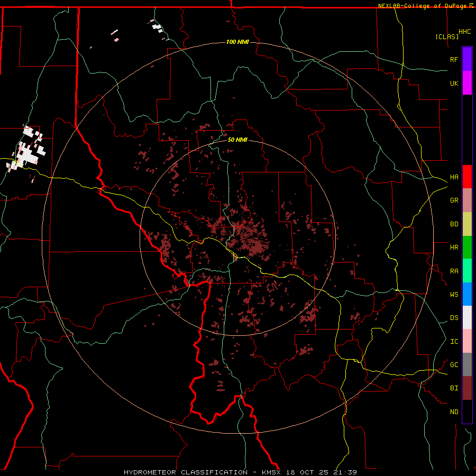The image size is (476, 476).
Task: Click the yellow BD legend swatch
Action: 467,224
